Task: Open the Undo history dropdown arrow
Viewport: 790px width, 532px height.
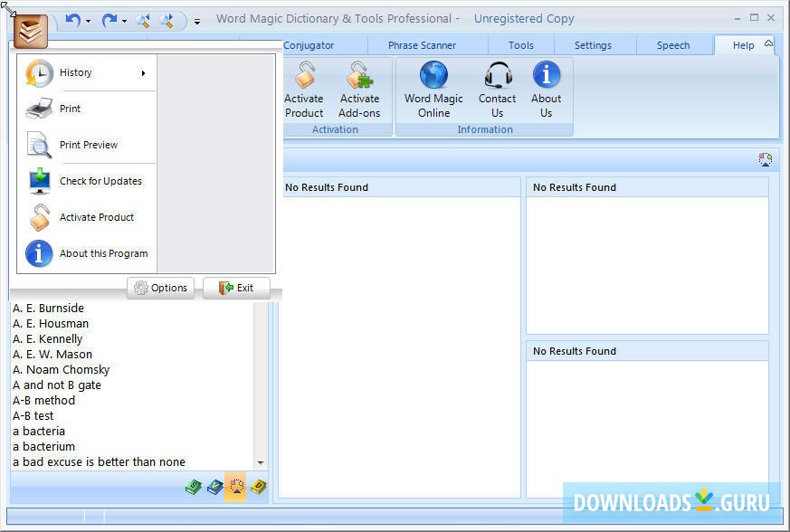Action: [x=88, y=21]
